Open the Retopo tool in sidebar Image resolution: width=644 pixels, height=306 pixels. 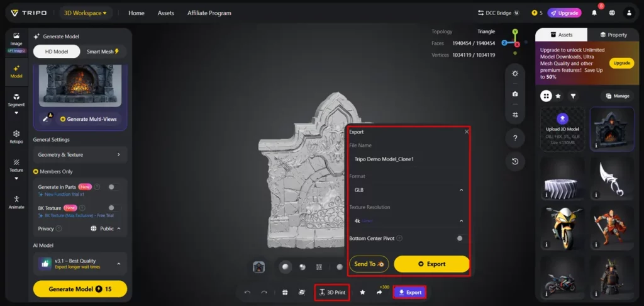(16, 137)
